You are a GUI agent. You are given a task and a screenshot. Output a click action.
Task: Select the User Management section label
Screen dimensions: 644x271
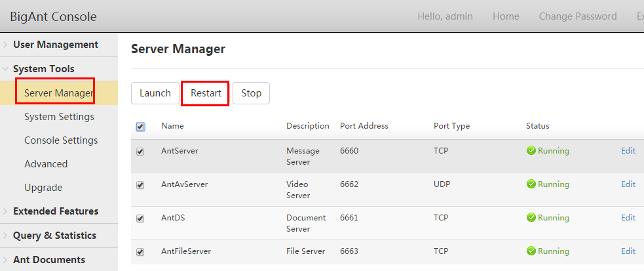(56, 45)
